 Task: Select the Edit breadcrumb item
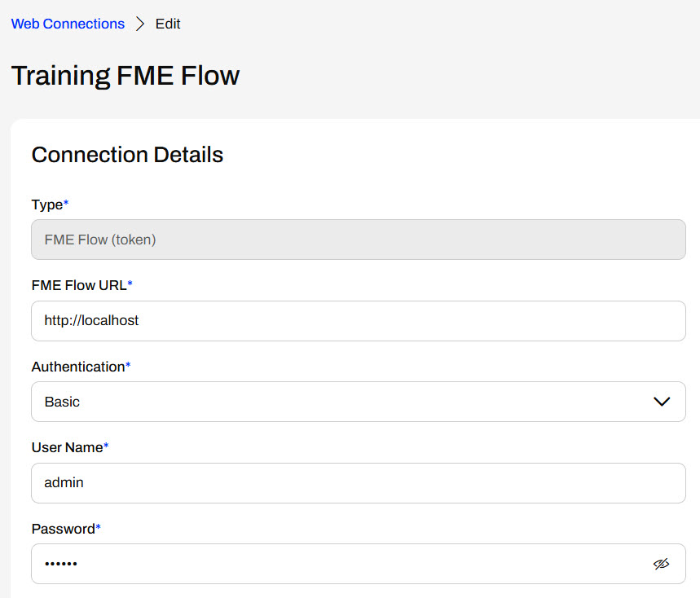point(168,24)
